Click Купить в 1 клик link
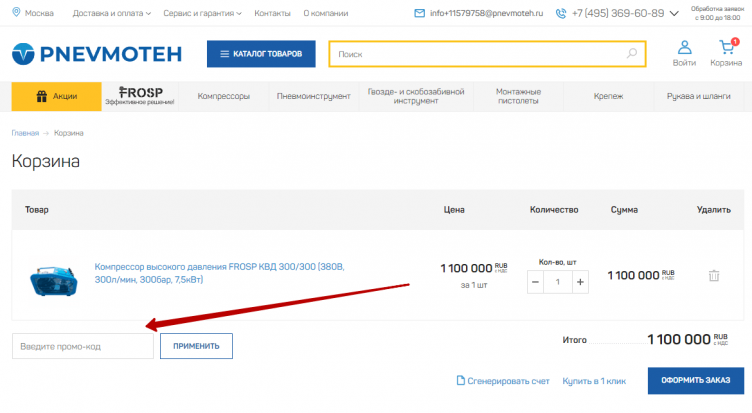752x413 pixels. (x=594, y=381)
